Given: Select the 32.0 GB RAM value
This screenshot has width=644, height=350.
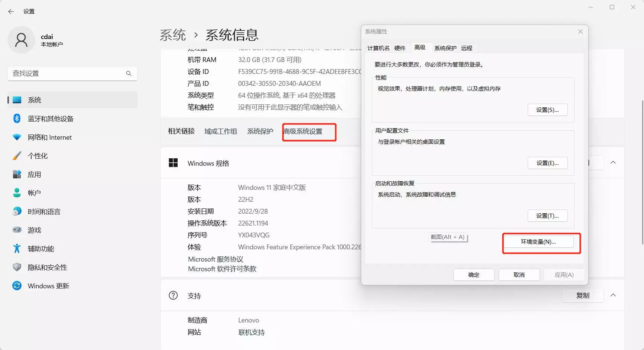Looking at the screenshot, I should click(270, 60).
